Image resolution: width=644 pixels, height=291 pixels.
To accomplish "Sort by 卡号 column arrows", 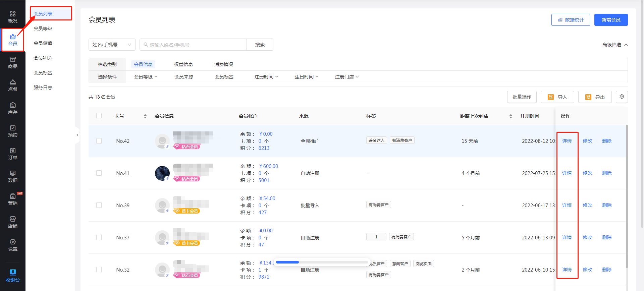I will click(x=145, y=116).
